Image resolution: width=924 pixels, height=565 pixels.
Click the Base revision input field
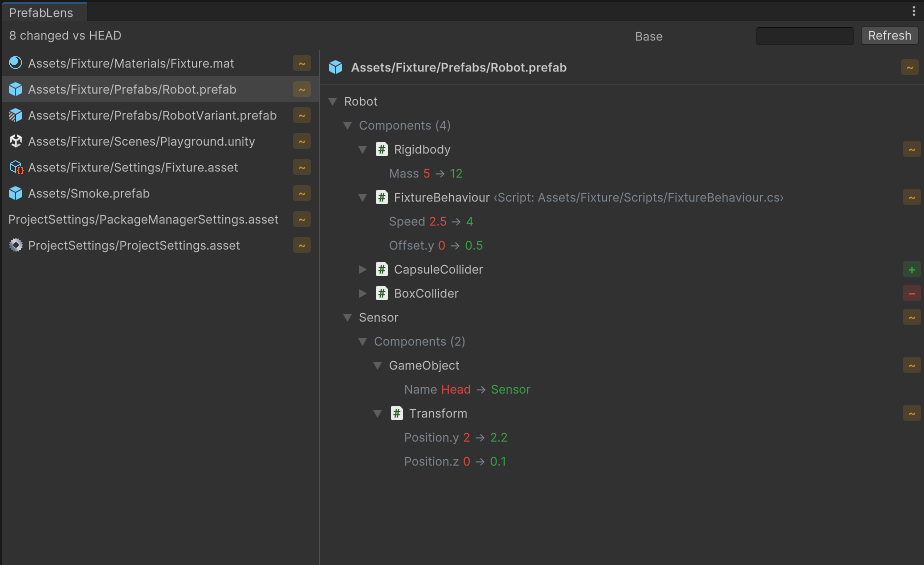pos(804,36)
